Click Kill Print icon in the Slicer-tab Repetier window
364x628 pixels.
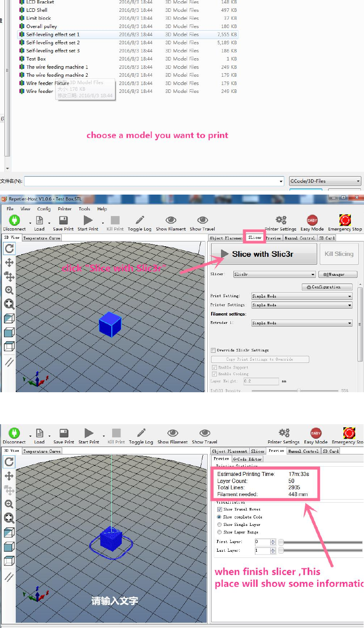(x=115, y=220)
